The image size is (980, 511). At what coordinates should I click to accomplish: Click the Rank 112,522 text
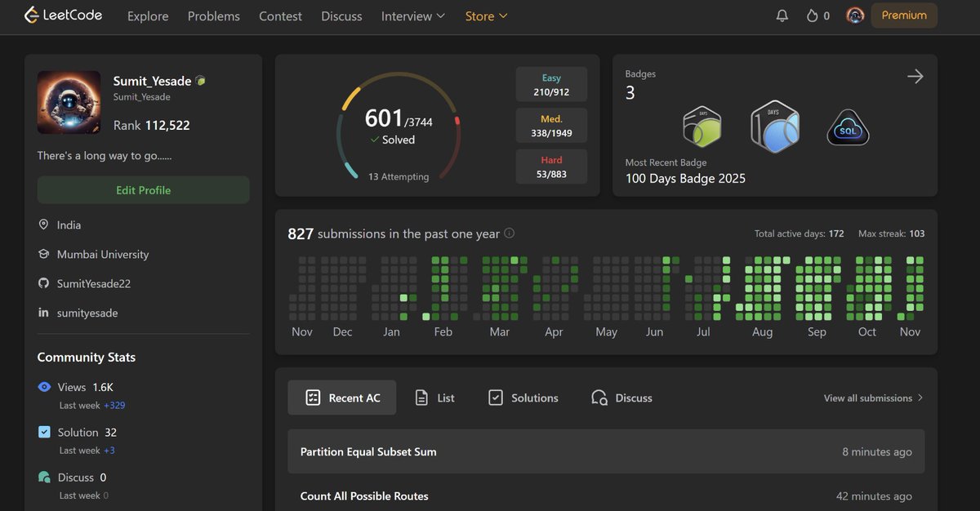coord(152,125)
